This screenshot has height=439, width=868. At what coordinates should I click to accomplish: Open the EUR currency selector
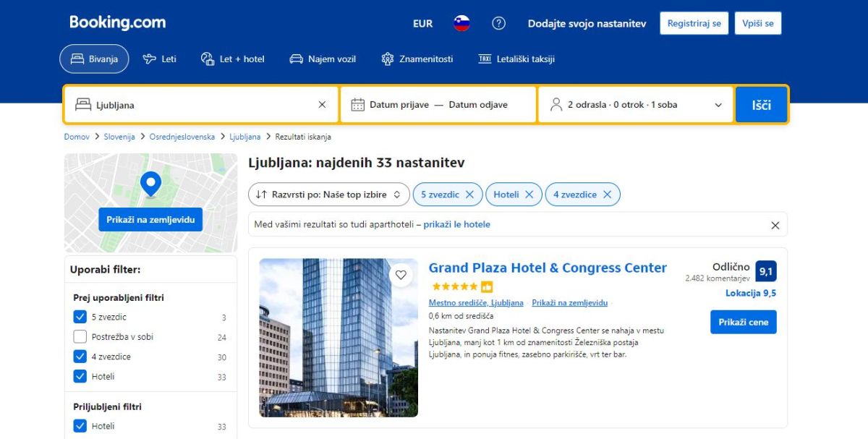point(422,23)
